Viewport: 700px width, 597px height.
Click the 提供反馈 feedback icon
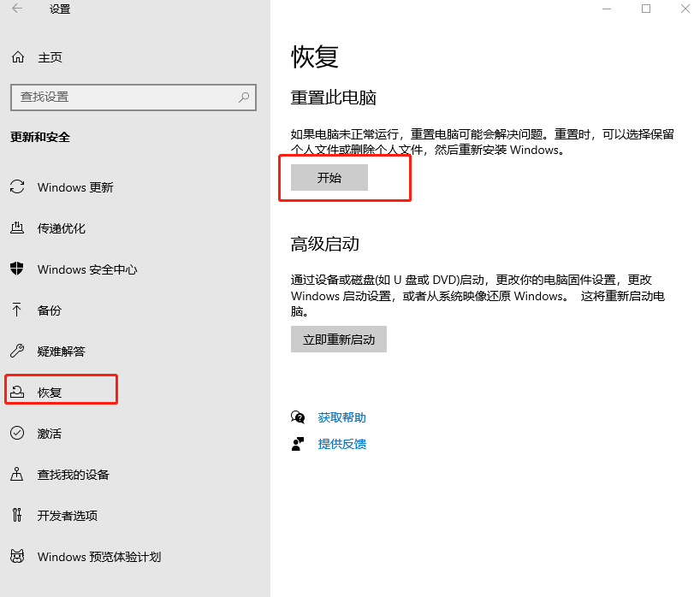click(298, 444)
